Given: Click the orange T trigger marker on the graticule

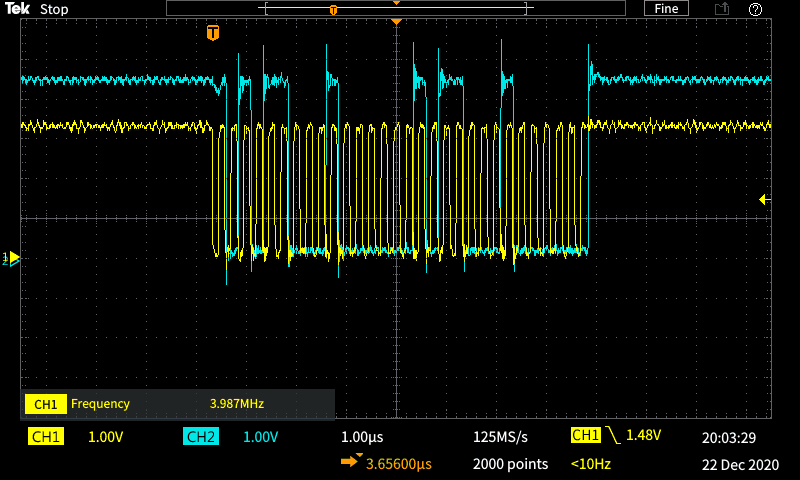Looking at the screenshot, I should click(212, 33).
